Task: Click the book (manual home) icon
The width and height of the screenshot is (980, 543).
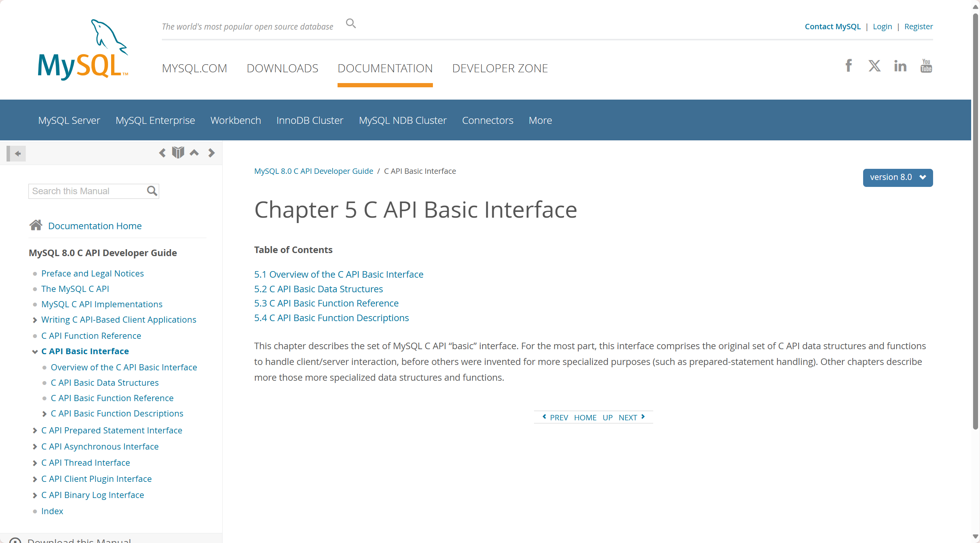Action: (178, 153)
